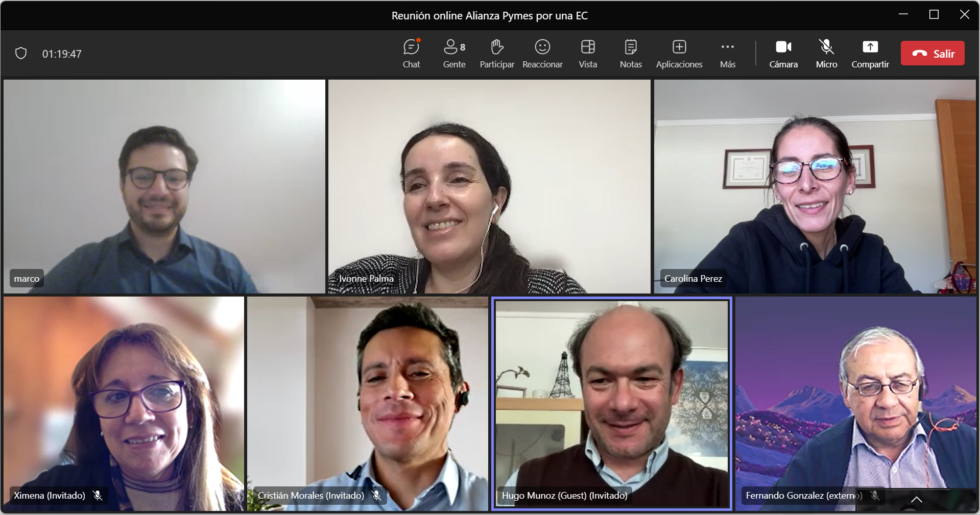Open Aplicaciones to add an app

coord(679,53)
